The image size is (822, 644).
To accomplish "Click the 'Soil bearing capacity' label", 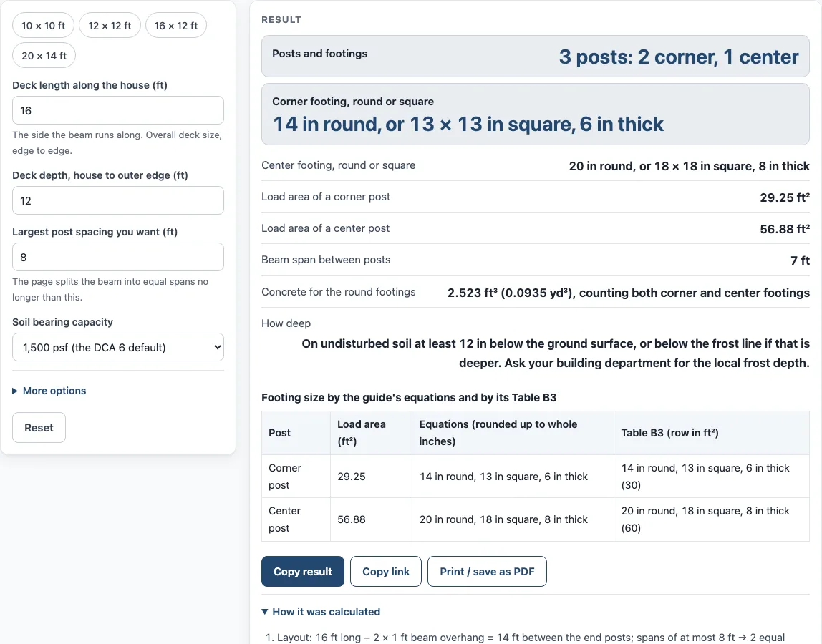I will [x=62, y=322].
